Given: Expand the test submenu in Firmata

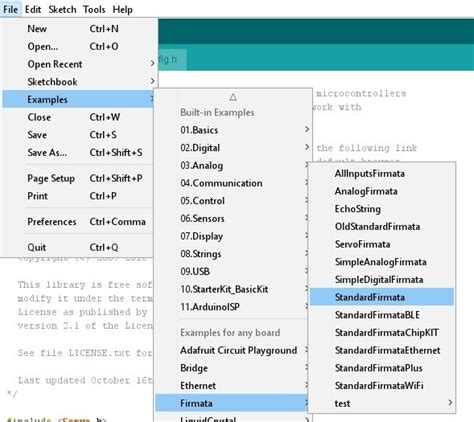Looking at the screenshot, I should 382,403.
